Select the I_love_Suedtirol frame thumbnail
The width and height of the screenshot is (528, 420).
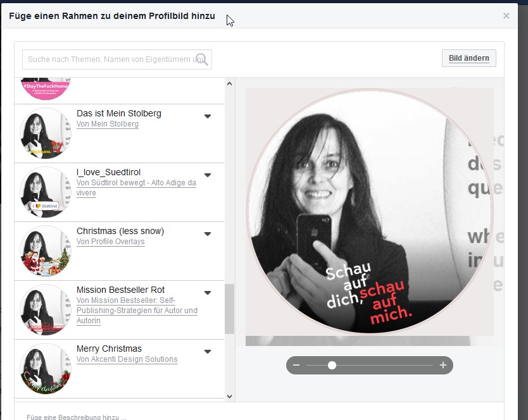point(46,192)
